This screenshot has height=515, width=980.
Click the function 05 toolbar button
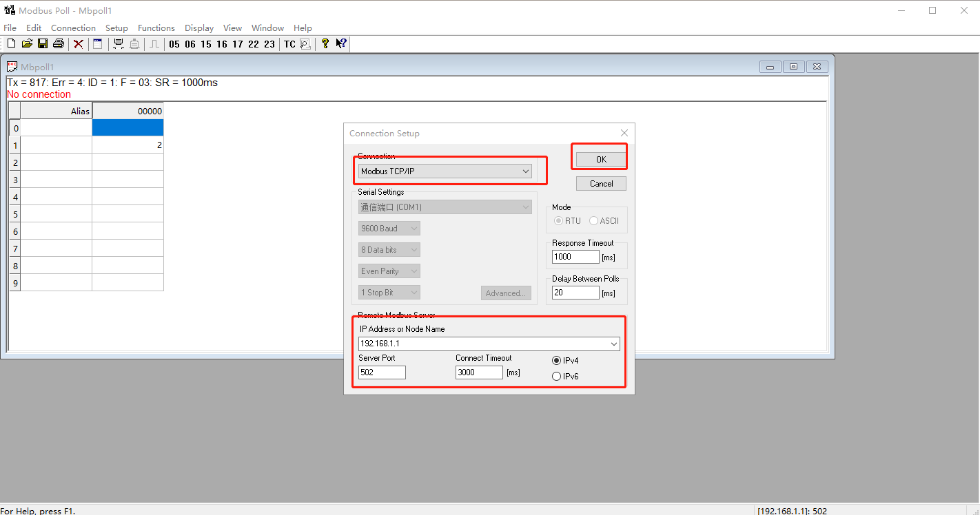pos(174,44)
